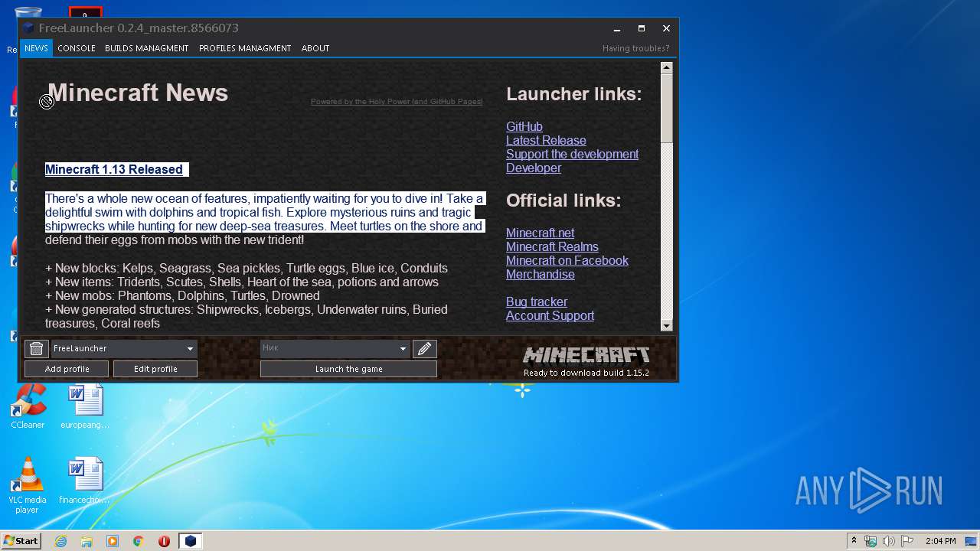Click the Minecraft logo in bottom bar
The width and height of the screenshot is (980, 551).
click(586, 355)
